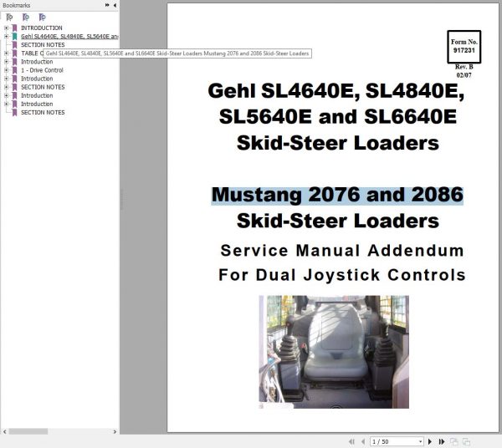Go to the previous page
The width and height of the screenshot is (502, 448).
click(x=363, y=441)
